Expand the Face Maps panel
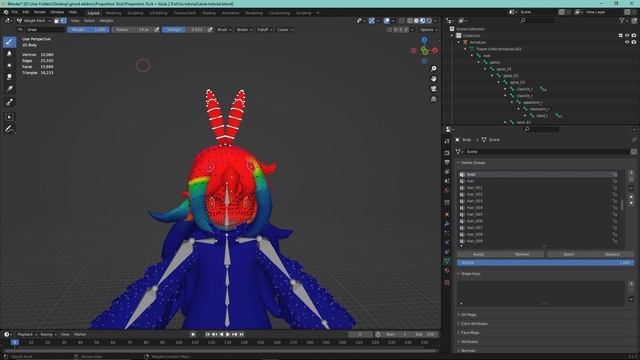Viewport: 640px width, 360px height. click(x=468, y=333)
